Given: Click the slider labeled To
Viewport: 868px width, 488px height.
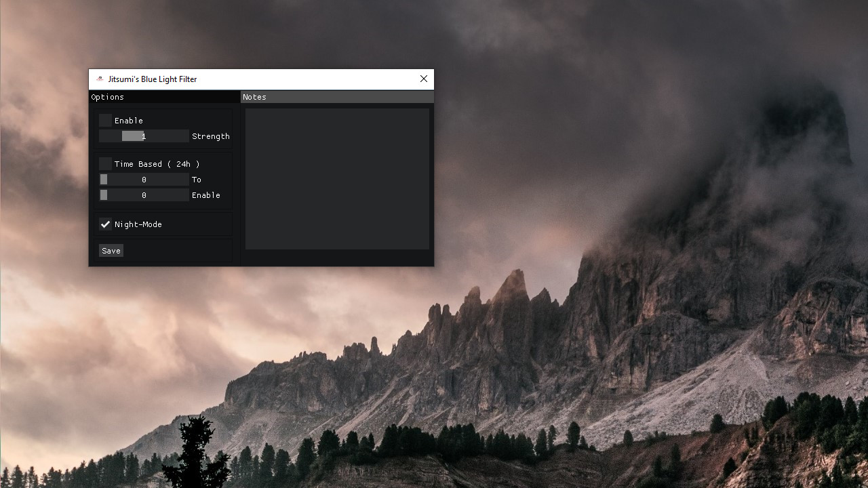Looking at the screenshot, I should point(144,180).
